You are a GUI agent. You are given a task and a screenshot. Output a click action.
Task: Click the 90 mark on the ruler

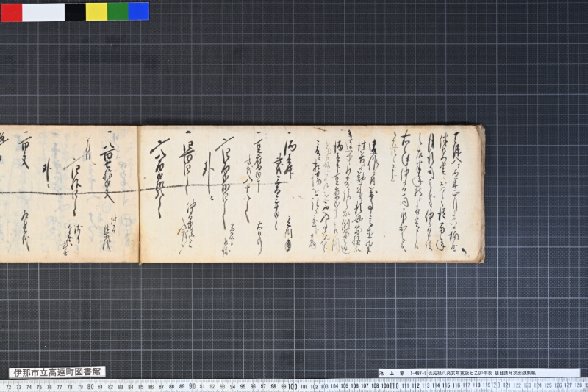click(x=193, y=386)
